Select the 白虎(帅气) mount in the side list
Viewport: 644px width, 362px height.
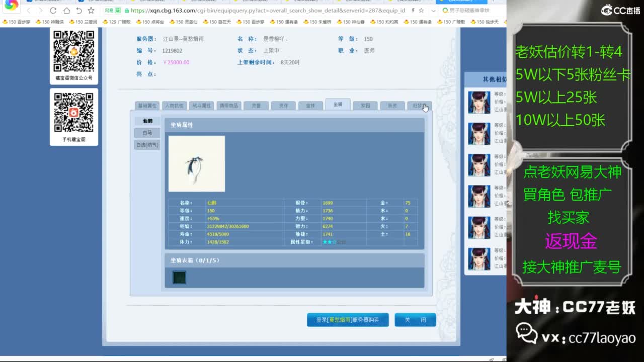147,145
